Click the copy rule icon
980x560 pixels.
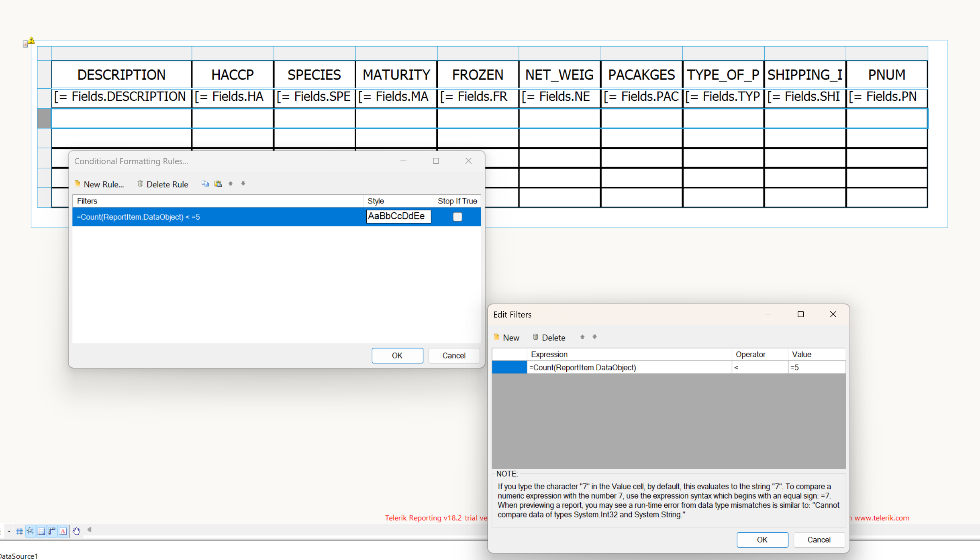(x=205, y=183)
